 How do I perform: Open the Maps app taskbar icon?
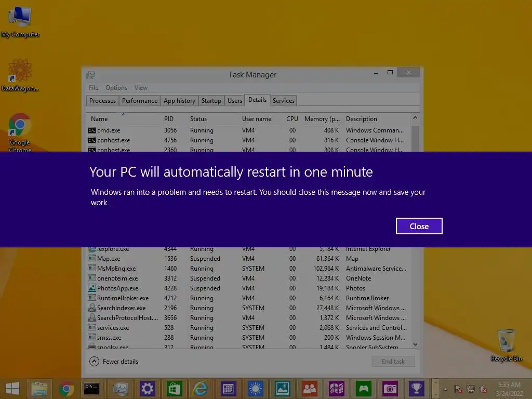336,389
